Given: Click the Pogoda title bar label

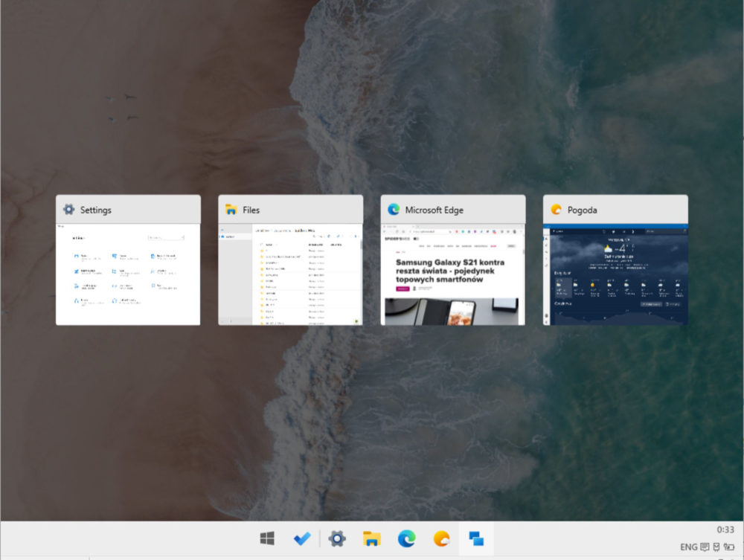Looking at the screenshot, I should pyautogui.click(x=583, y=210).
